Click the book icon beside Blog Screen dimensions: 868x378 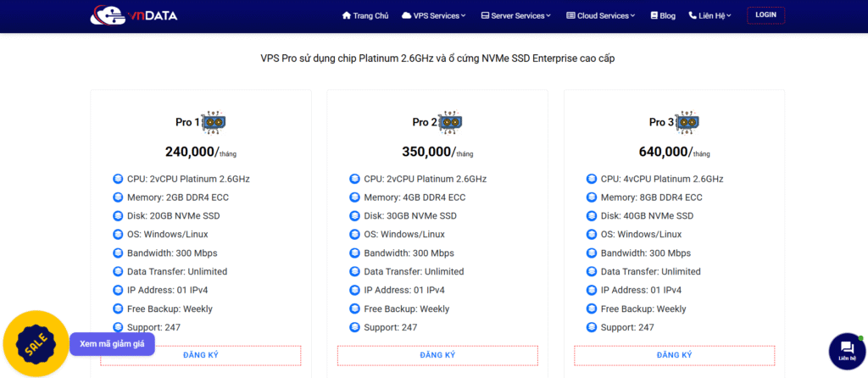pyautogui.click(x=654, y=15)
